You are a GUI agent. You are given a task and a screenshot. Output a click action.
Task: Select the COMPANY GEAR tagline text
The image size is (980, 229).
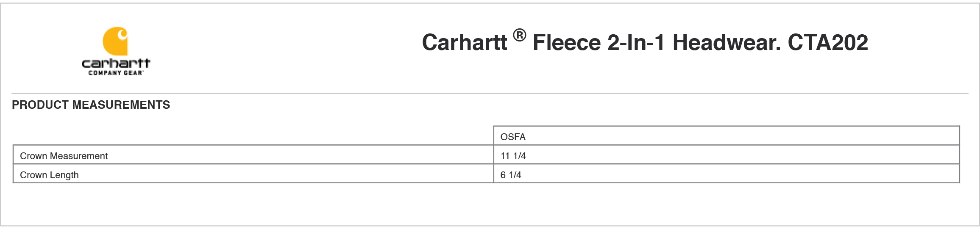click(116, 73)
